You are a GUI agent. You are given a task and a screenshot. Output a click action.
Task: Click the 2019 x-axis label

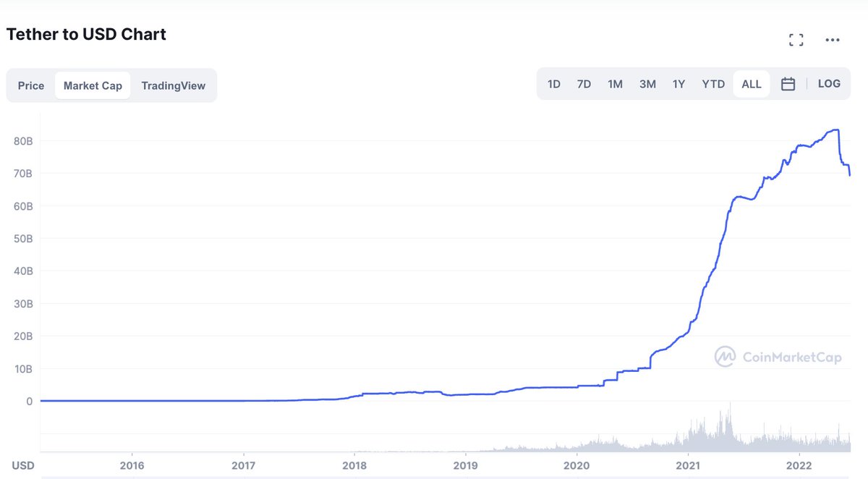(x=465, y=465)
